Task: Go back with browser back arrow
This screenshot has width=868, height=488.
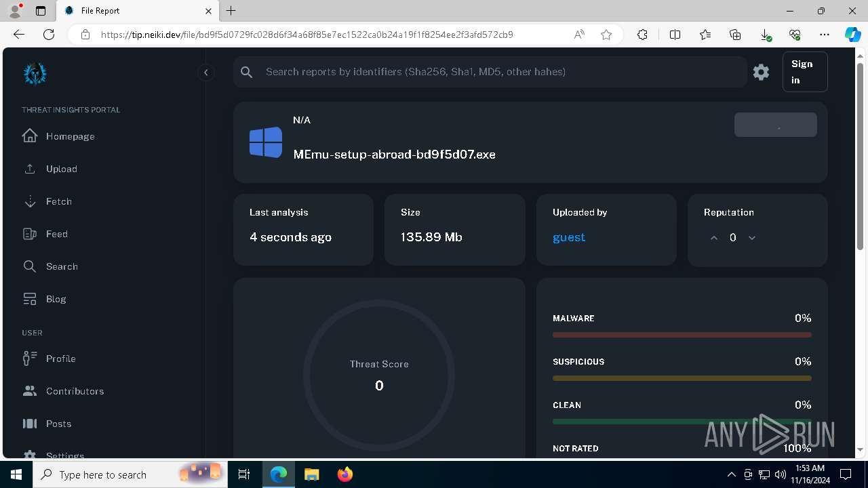Action: [x=19, y=35]
